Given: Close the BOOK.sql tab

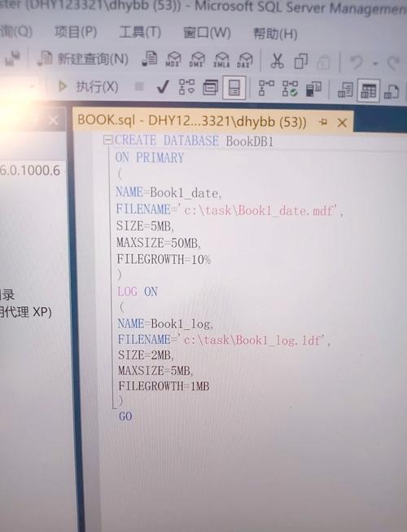Looking at the screenshot, I should tap(342, 122).
